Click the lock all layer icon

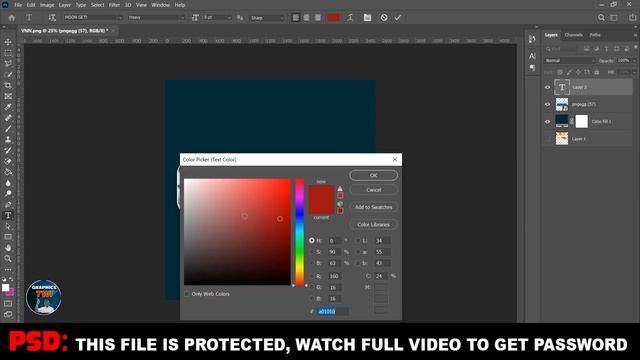(597, 72)
